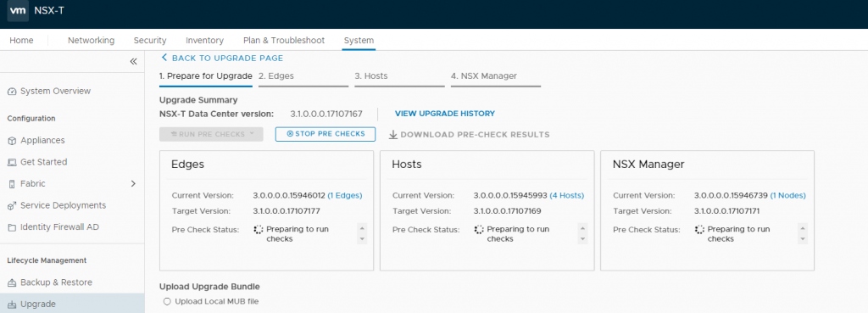The image size is (868, 313).
Task: Click Fabric server icon
Action: tap(12, 184)
